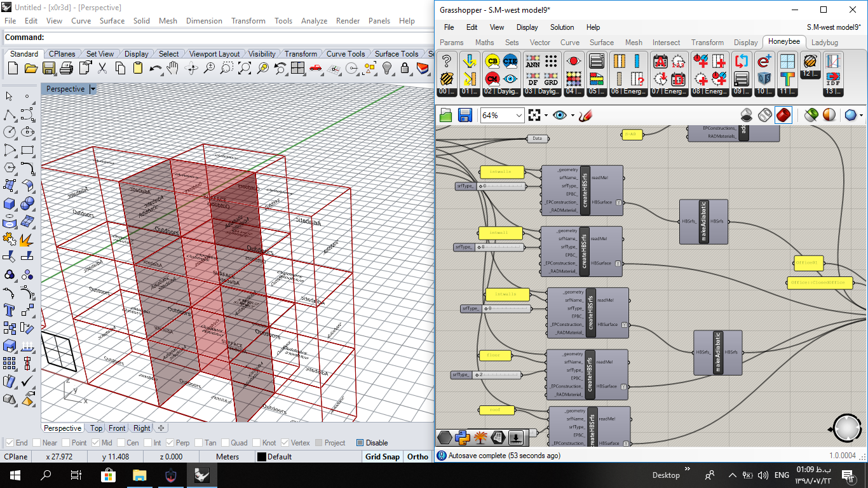The height and width of the screenshot is (488, 868).
Task: Click the Grasshopper sketch pencil icon
Action: pyautogui.click(x=586, y=115)
